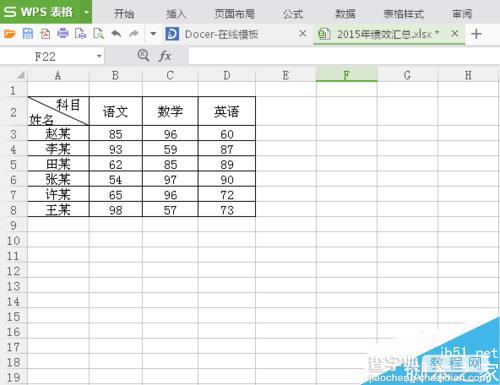Click 张某's 数学 score 97
This screenshot has height=385, width=500.
[170, 179]
